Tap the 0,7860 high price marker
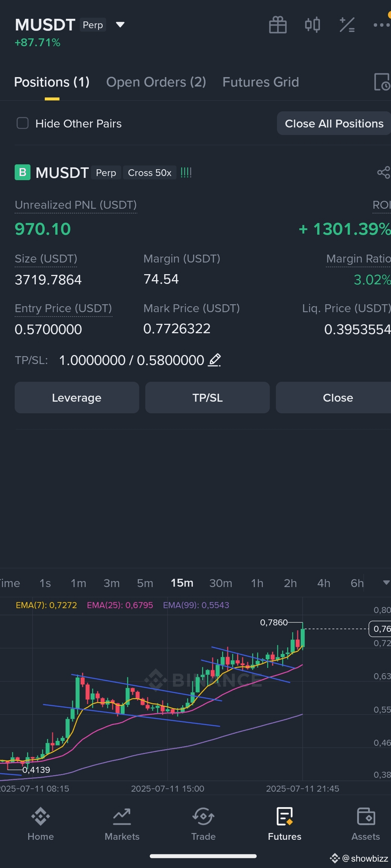 [x=274, y=622]
